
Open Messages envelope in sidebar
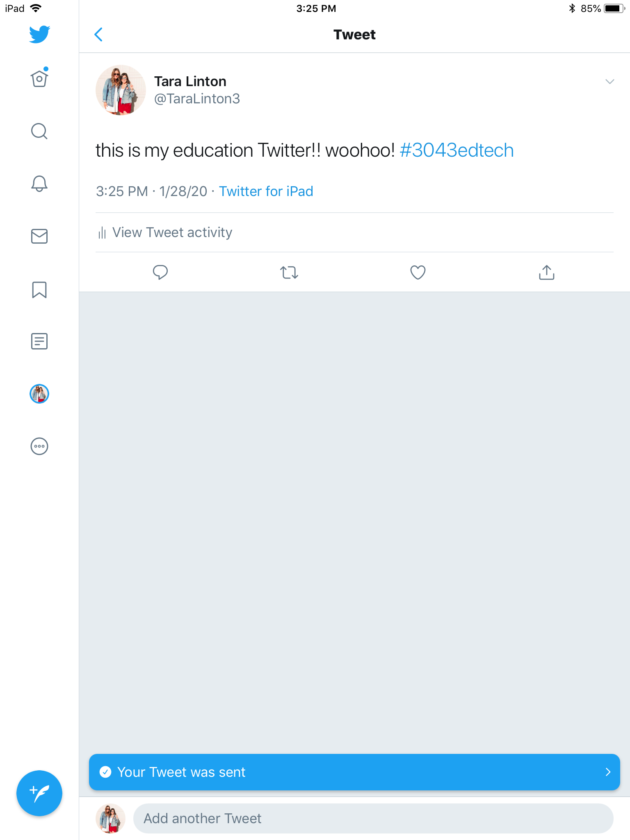39,236
